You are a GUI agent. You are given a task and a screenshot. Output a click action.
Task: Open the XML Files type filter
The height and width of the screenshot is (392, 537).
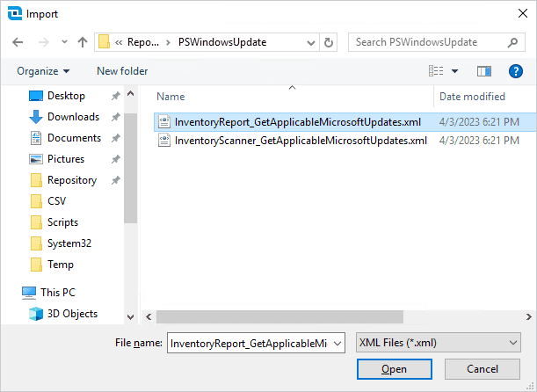click(x=439, y=343)
